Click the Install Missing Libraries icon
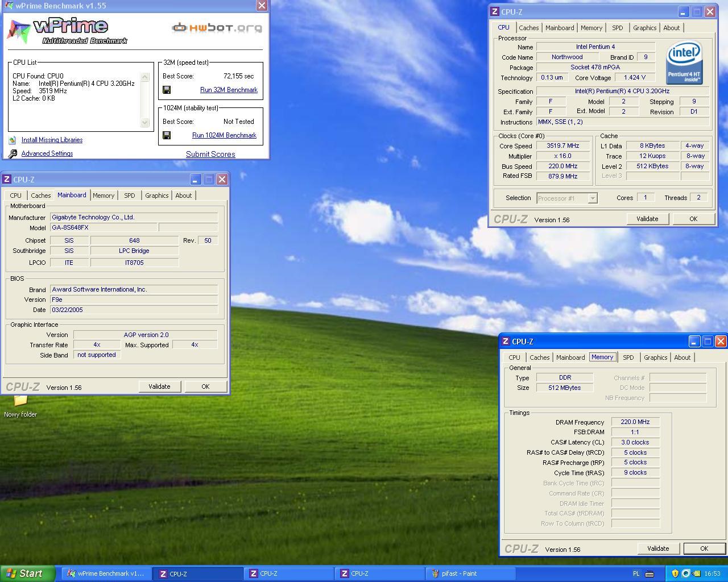 coord(13,140)
